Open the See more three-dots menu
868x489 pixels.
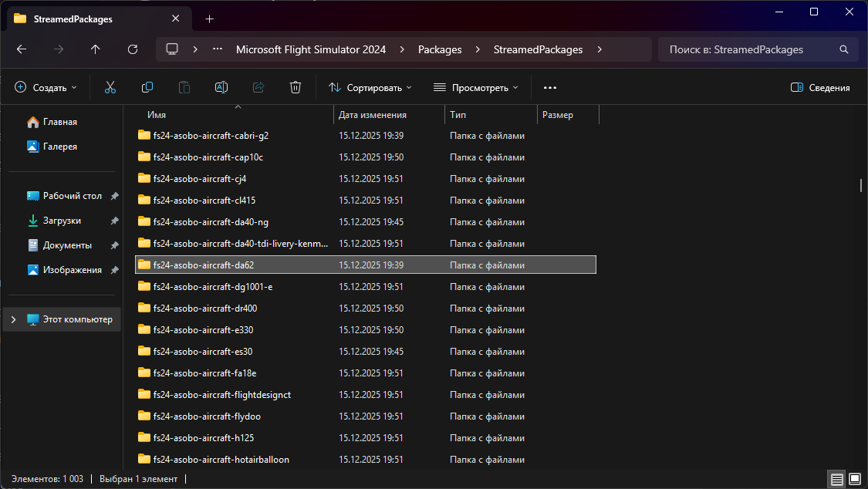tap(550, 88)
